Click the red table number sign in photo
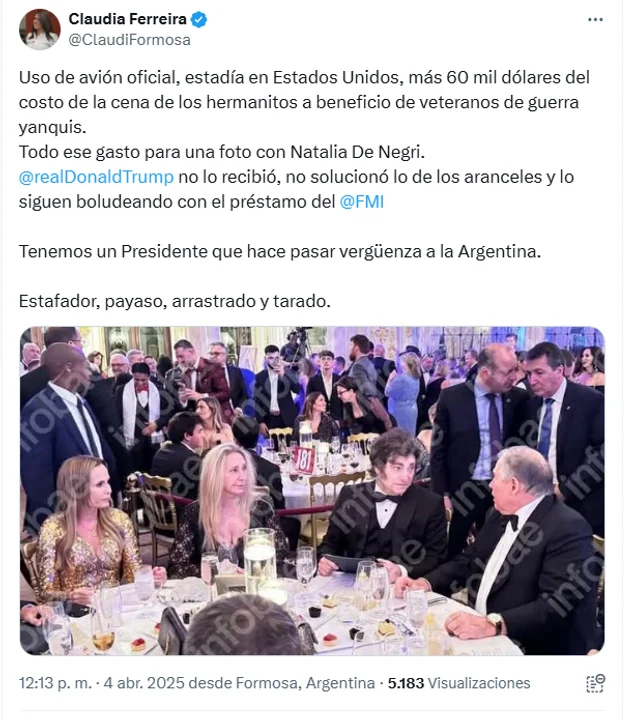The width and height of the screenshot is (639, 720). click(303, 459)
